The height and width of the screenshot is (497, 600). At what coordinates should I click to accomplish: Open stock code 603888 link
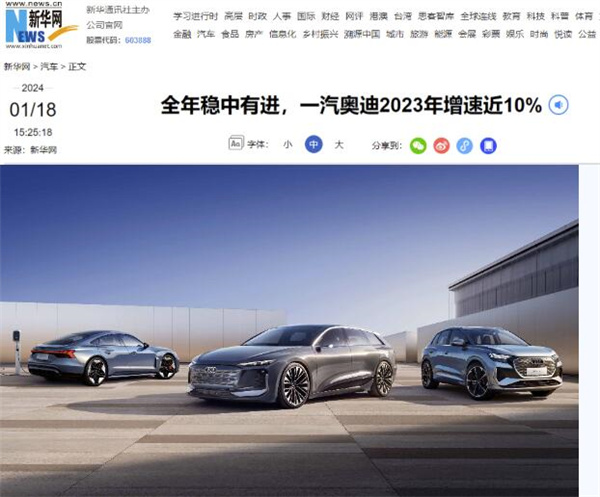tap(138, 40)
